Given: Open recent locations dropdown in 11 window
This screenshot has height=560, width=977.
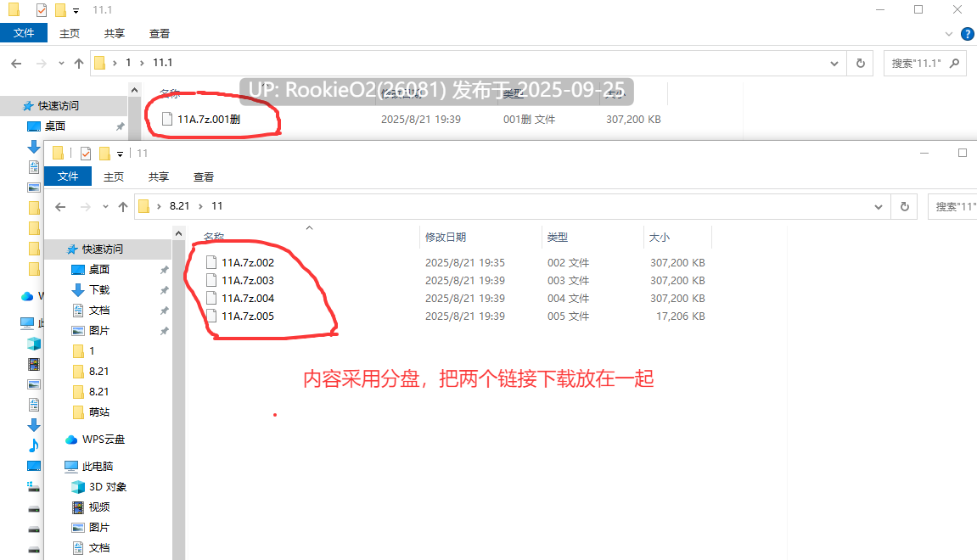Looking at the screenshot, I should click(x=105, y=207).
